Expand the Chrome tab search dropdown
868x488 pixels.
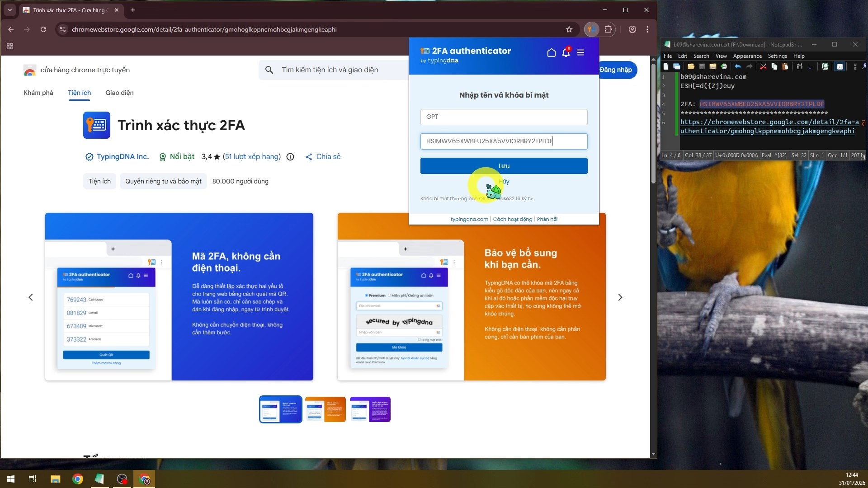point(10,10)
